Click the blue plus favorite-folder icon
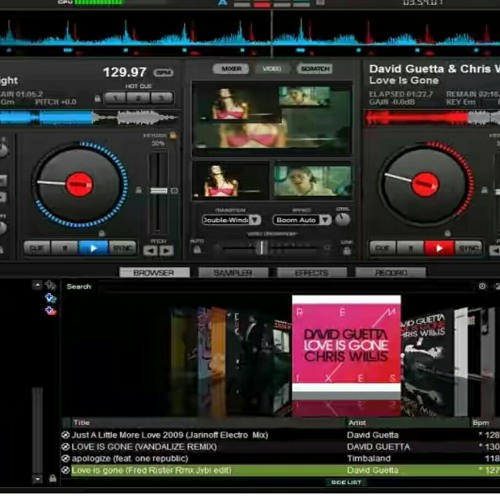This screenshot has width=500, height=500. pyautogui.click(x=51, y=298)
